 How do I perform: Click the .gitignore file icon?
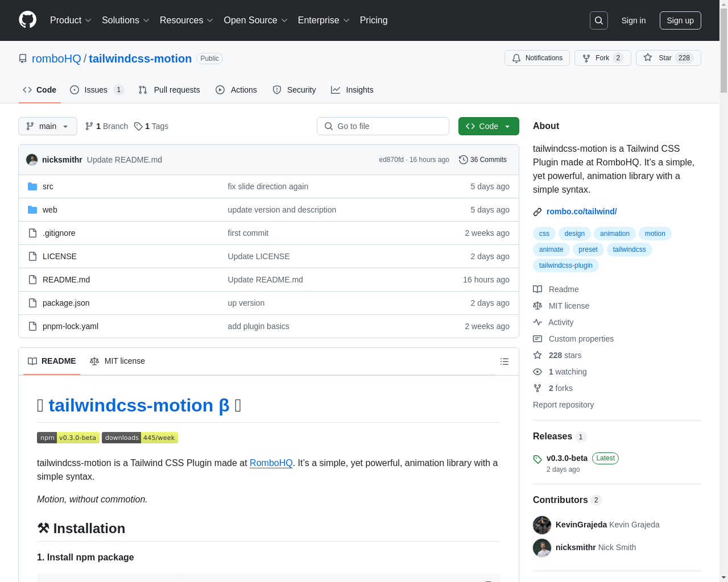point(32,233)
